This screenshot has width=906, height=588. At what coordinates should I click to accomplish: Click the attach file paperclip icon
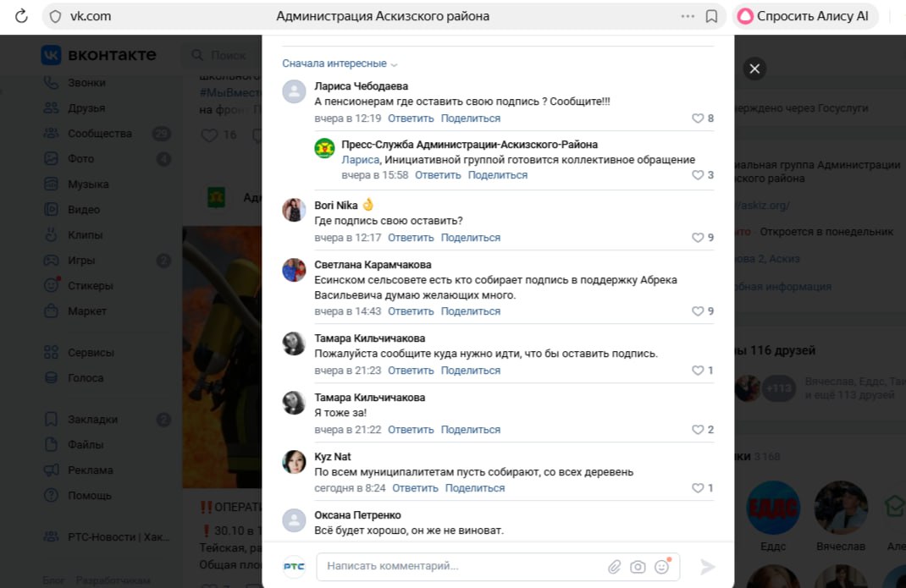coord(615,567)
